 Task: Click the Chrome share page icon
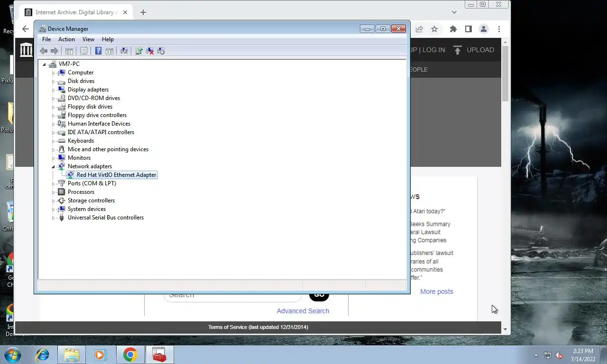pos(419,29)
